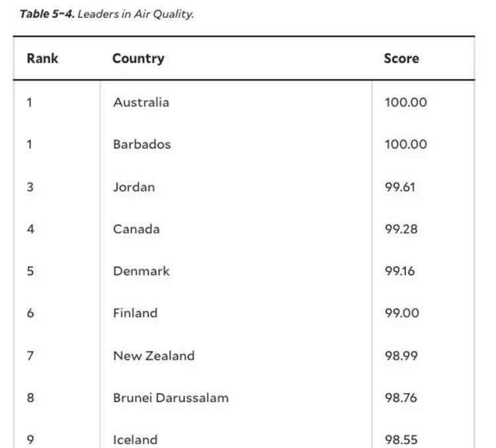496x448 pixels.
Task: Click the Country column header
Action: pyautogui.click(x=138, y=59)
